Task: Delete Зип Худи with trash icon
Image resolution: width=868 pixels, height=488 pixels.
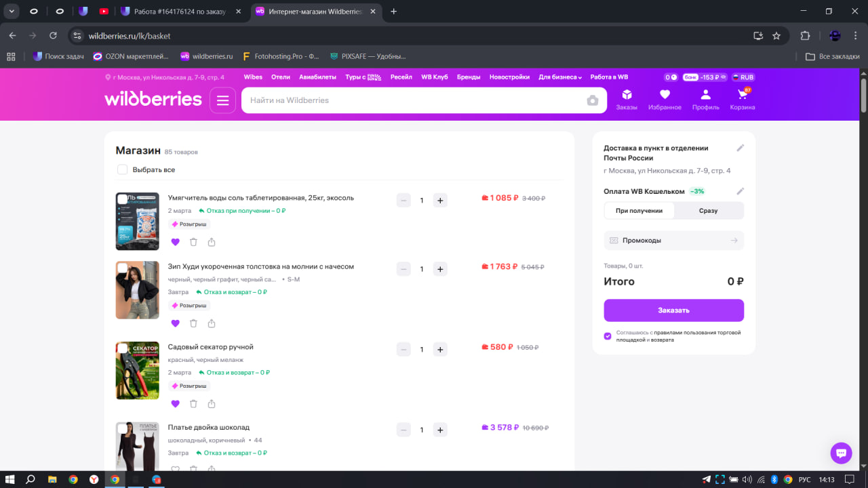Action: pos(193,323)
